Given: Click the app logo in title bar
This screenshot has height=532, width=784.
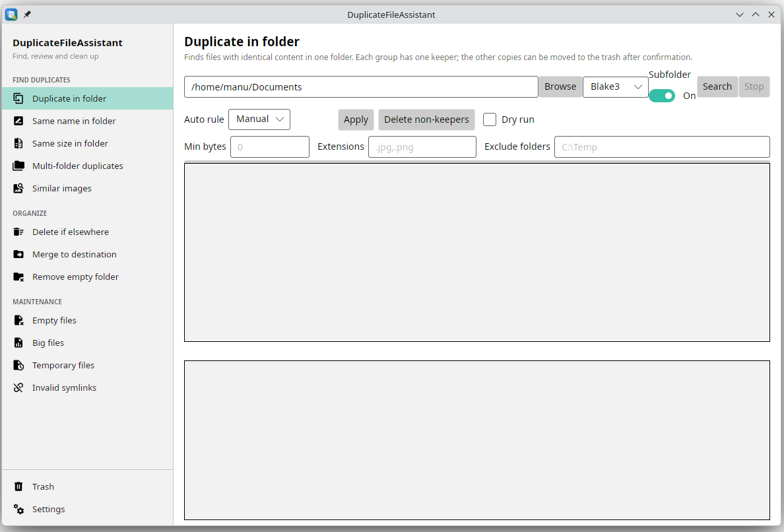Looking at the screenshot, I should click(x=11, y=15).
